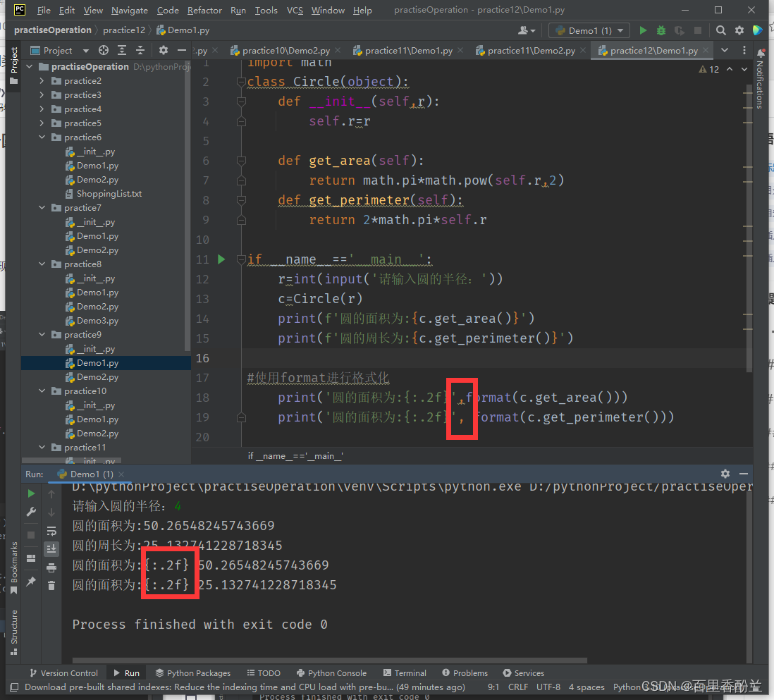
Task: Open the Refactor menu
Action: [x=204, y=10]
